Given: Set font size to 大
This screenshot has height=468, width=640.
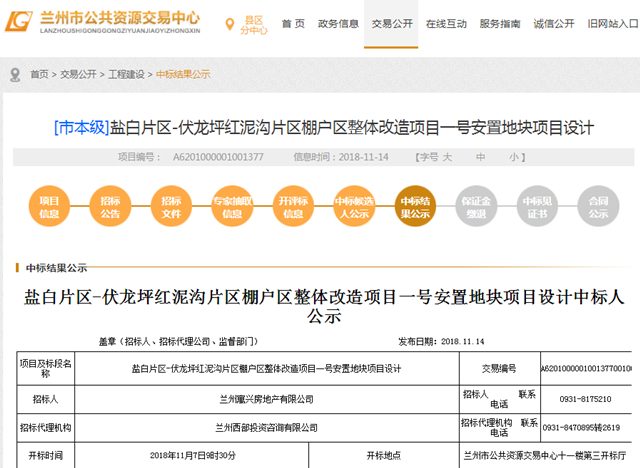Looking at the screenshot, I should [448, 157].
